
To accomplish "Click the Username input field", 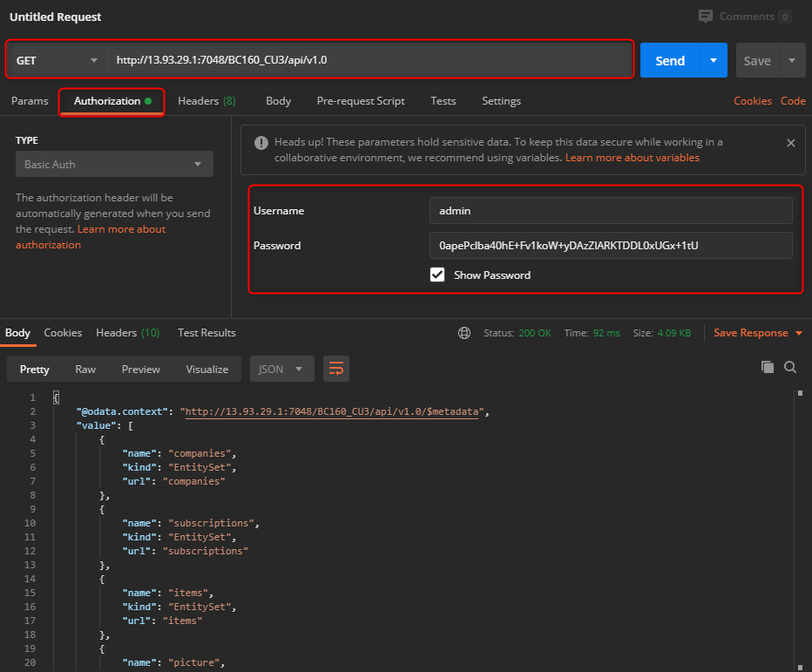I will click(x=610, y=210).
